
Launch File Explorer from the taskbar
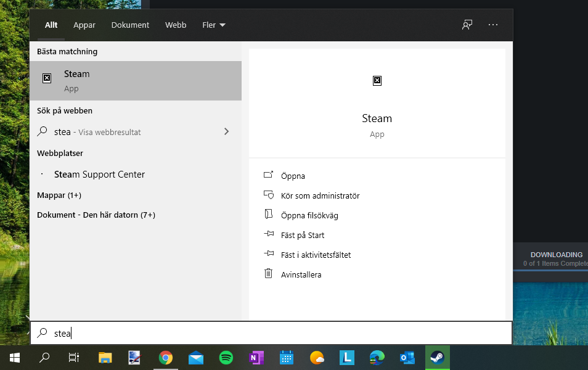click(105, 358)
